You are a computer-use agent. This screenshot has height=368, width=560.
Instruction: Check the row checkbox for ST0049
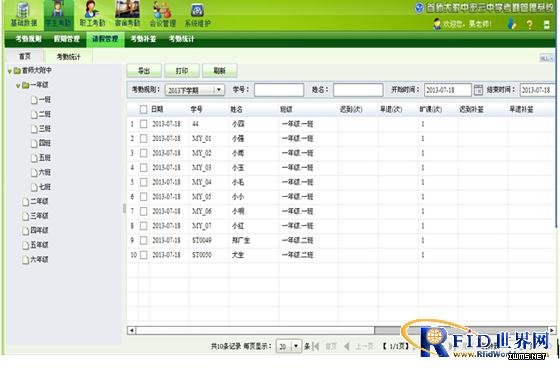tap(143, 240)
